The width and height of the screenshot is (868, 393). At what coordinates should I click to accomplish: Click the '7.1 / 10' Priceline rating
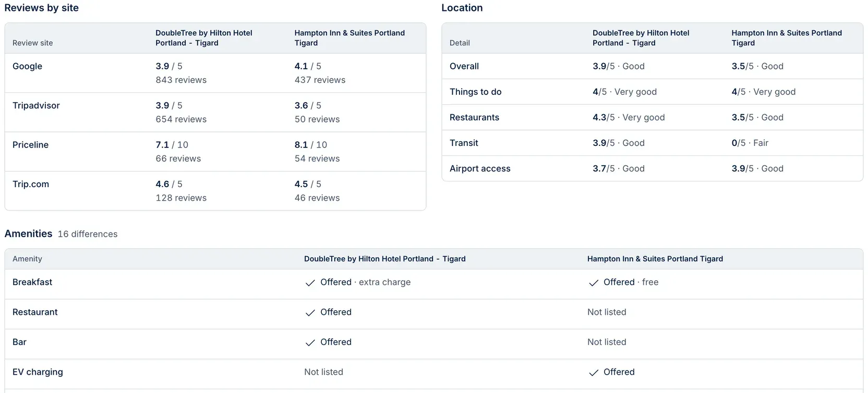point(172,145)
